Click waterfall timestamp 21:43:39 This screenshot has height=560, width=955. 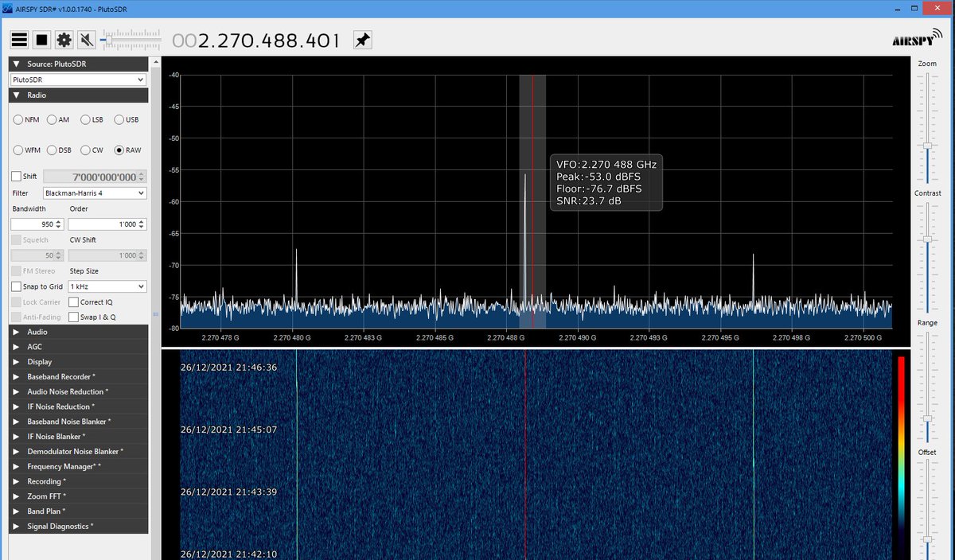click(228, 492)
